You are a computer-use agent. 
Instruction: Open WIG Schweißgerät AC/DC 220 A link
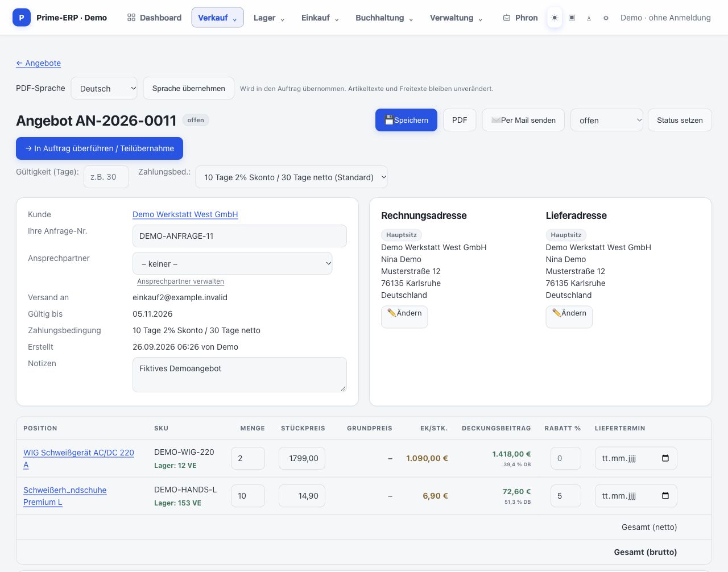pos(78,458)
